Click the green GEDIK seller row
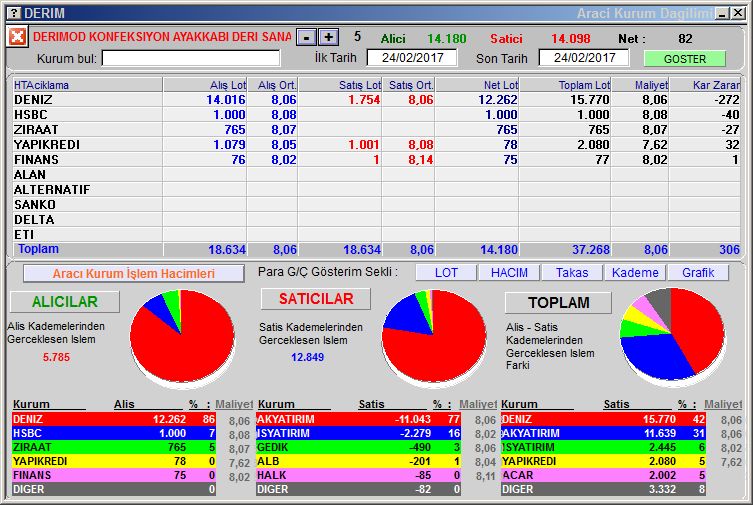Viewport: 753px width, 505px height. pyautogui.click(x=358, y=447)
